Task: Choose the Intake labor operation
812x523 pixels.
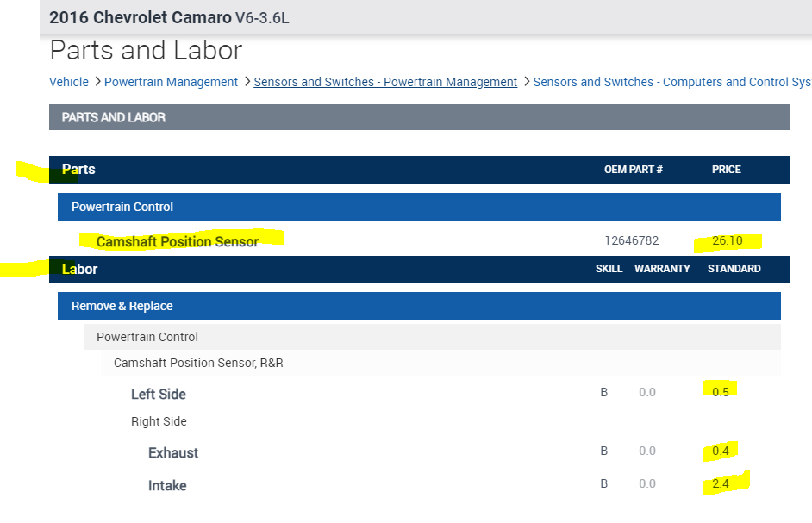Action: [167, 486]
